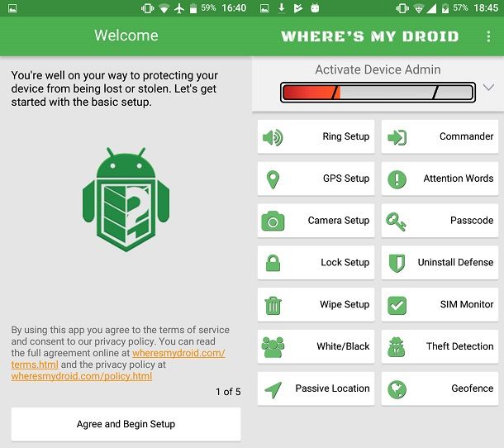Image resolution: width=504 pixels, height=448 pixels.
Task: Tap the download arrow in right status bar
Action: (x=281, y=7)
